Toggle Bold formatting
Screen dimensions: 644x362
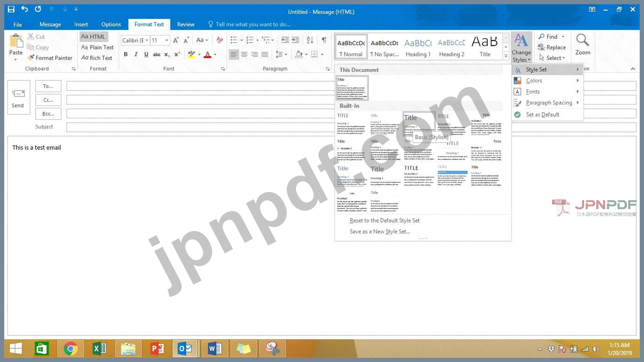point(126,55)
